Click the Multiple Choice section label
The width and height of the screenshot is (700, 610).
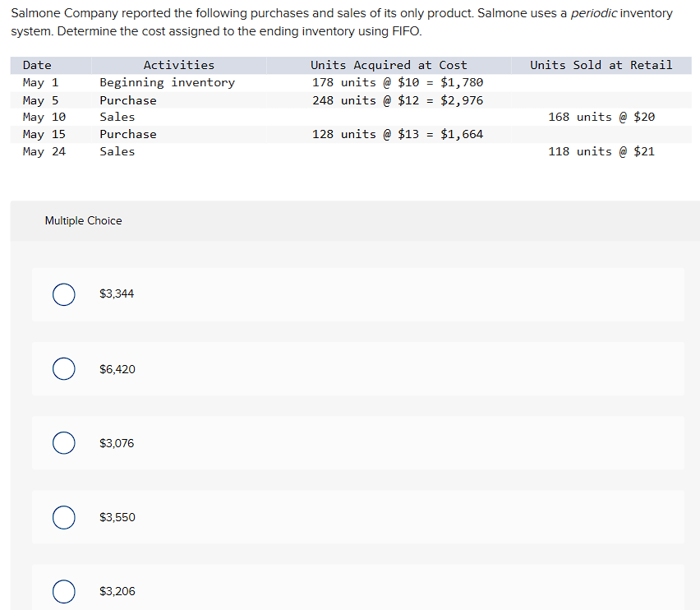tap(83, 220)
